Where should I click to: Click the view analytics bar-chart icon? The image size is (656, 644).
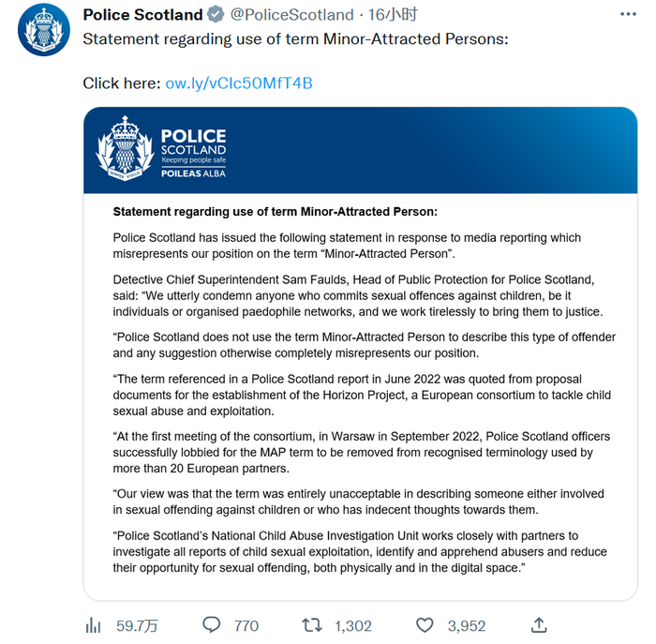coord(93,624)
